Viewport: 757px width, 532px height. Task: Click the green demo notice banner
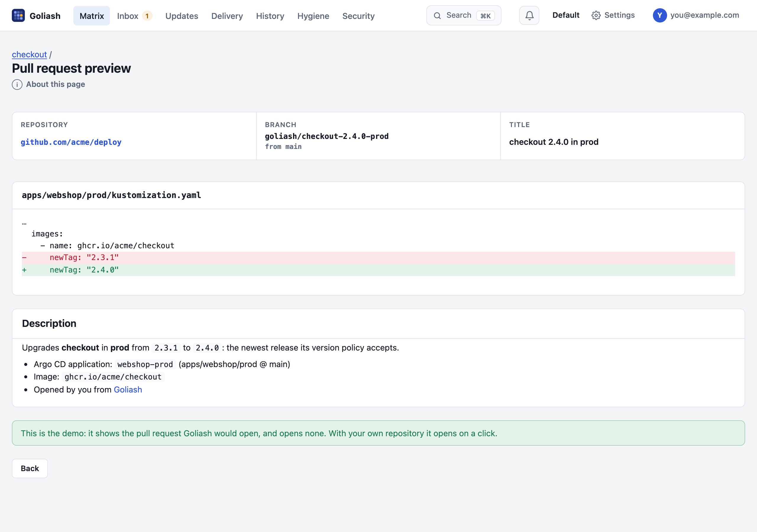378,433
